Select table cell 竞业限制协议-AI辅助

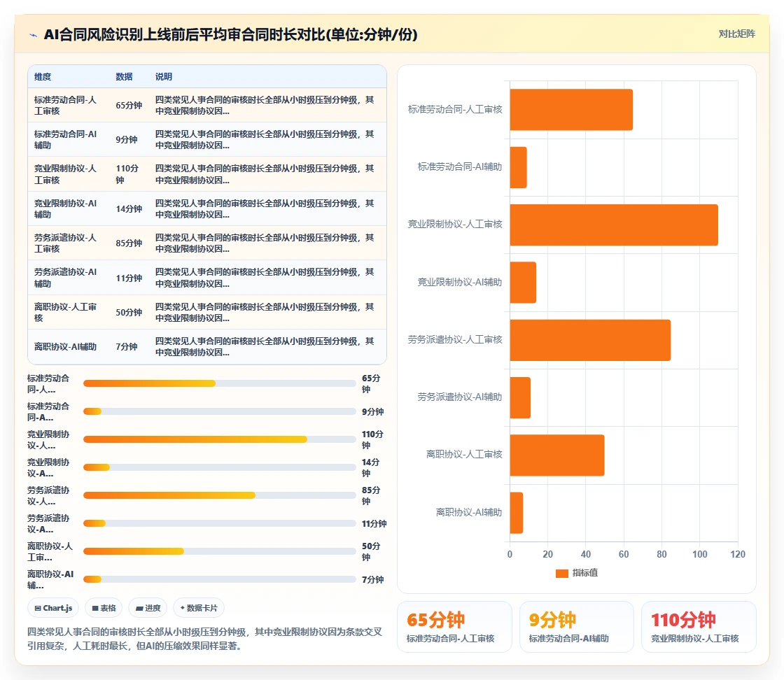pos(65,209)
